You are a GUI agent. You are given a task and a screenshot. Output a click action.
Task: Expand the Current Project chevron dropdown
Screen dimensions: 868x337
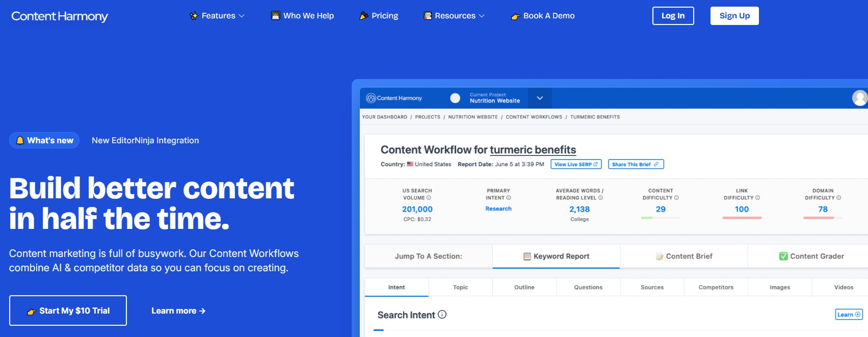tap(540, 98)
